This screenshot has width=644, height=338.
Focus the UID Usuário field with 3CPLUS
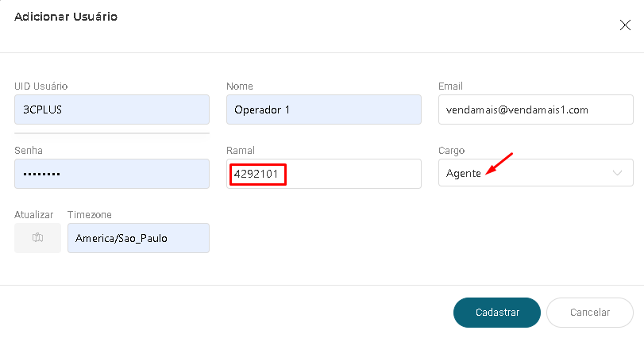(112, 109)
